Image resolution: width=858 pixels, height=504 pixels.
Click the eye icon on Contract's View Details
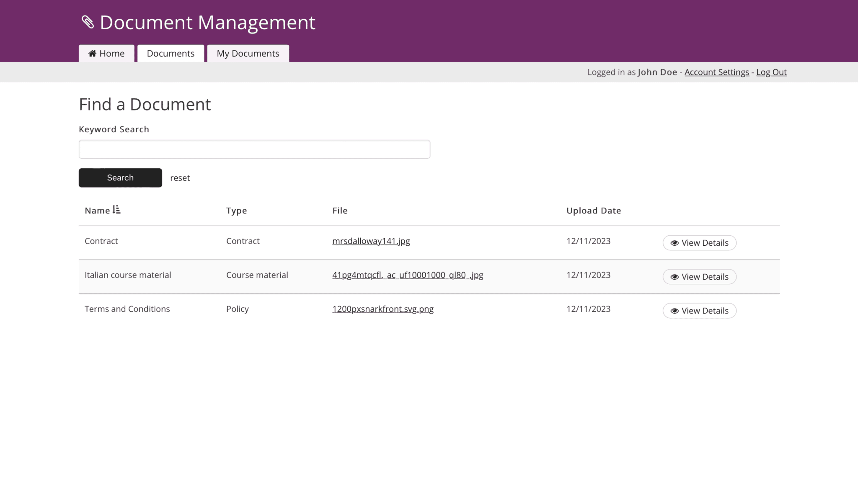pyautogui.click(x=674, y=243)
